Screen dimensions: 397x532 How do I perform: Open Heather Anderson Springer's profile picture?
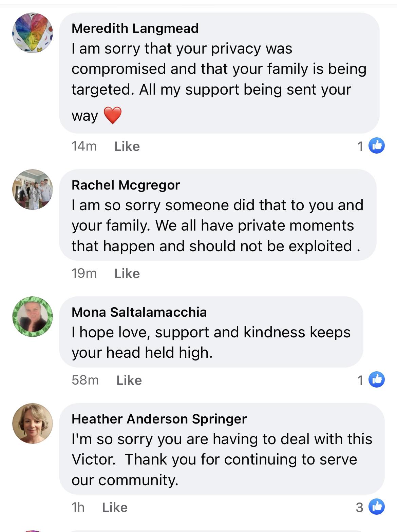[33, 423]
